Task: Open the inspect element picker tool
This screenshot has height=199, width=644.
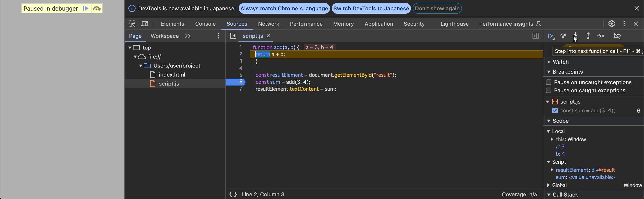Action: coord(132,24)
